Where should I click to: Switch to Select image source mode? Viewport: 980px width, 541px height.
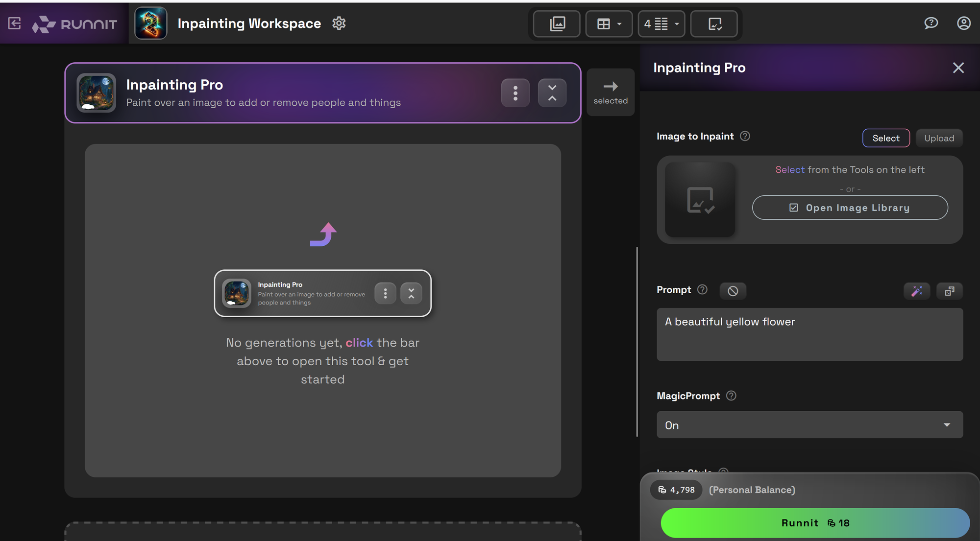pos(885,138)
